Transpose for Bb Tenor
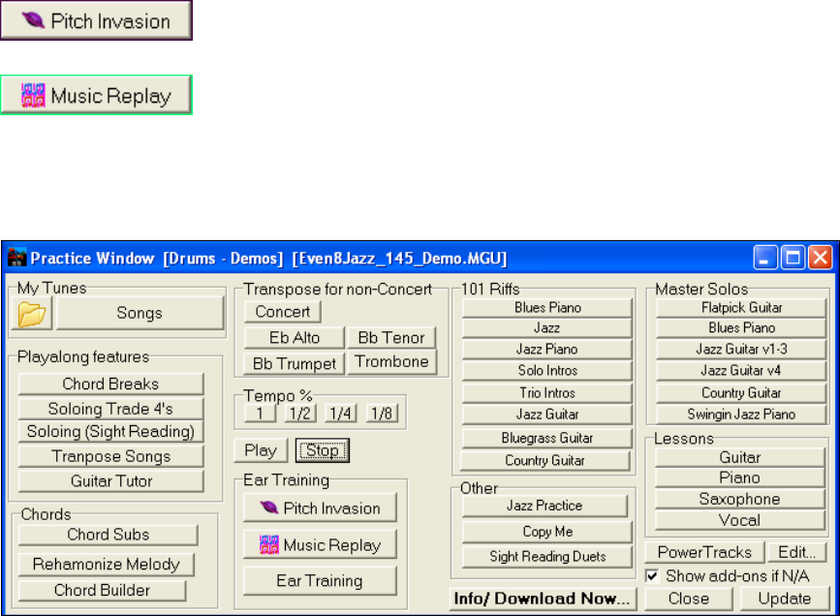This screenshot has height=616, width=840. coord(391,338)
